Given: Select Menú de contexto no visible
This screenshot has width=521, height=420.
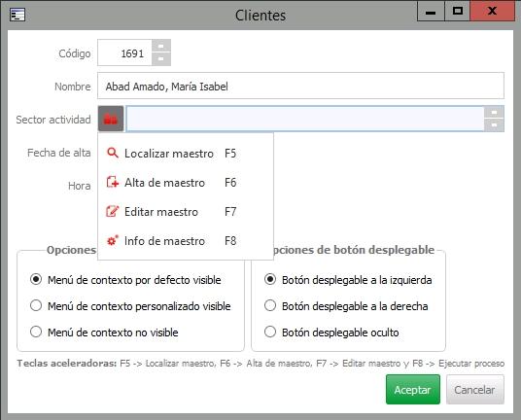Looking at the screenshot, I should pyautogui.click(x=36, y=332).
